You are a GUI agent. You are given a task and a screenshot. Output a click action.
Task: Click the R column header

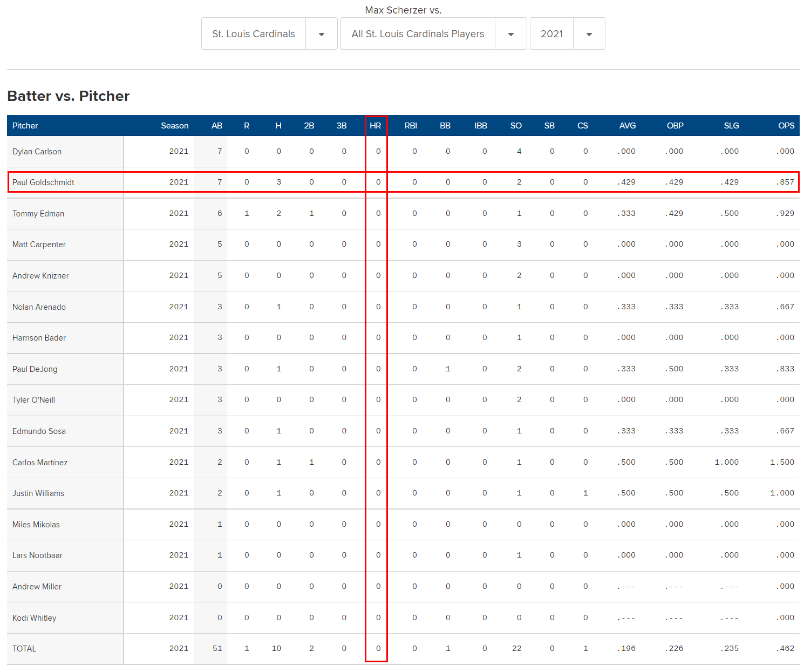[x=247, y=125]
